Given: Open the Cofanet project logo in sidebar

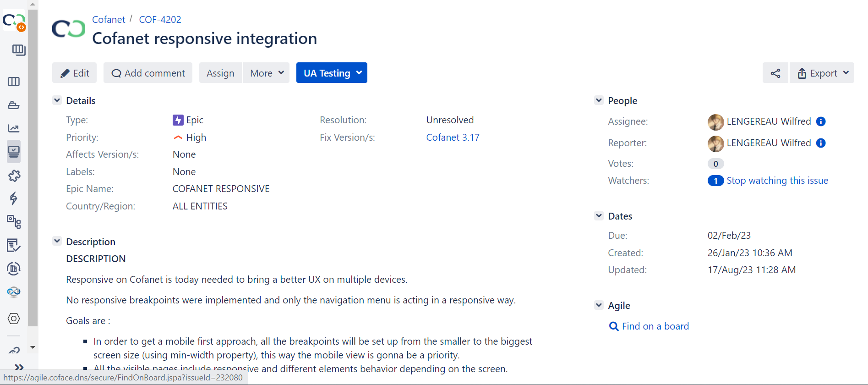Looking at the screenshot, I should click(x=14, y=21).
